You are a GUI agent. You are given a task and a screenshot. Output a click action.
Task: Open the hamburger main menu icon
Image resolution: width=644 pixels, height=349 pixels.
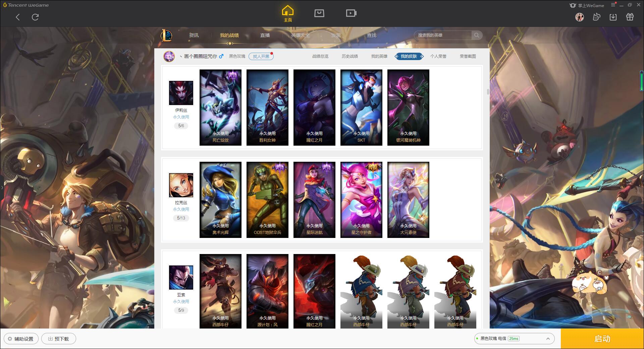[x=613, y=5]
